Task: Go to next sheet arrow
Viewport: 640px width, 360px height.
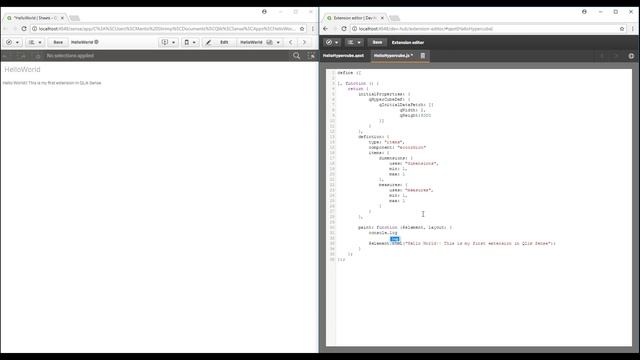Action: click(x=304, y=42)
